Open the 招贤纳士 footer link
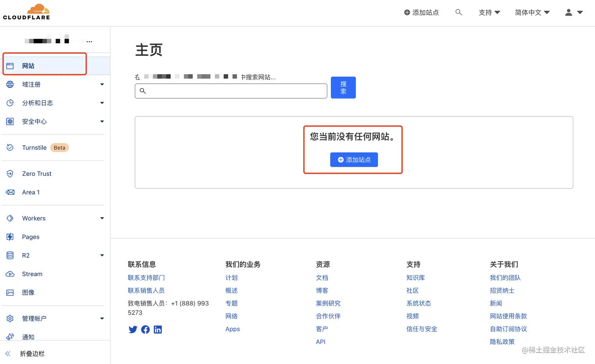This screenshot has height=364, width=595. coord(502,290)
